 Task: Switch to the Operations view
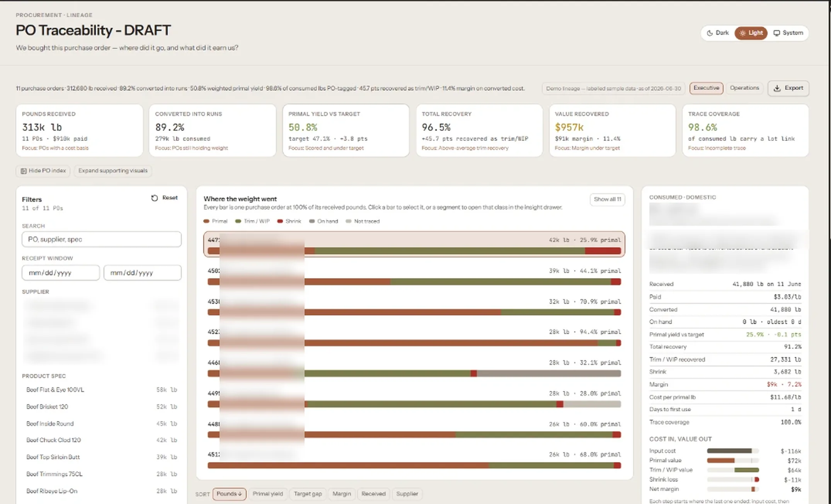(x=744, y=88)
